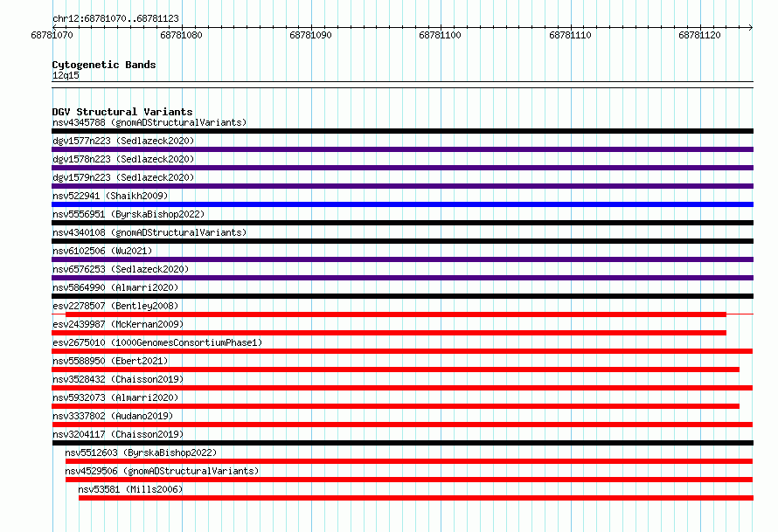Select the red nsv53581 variant bar

(416, 498)
